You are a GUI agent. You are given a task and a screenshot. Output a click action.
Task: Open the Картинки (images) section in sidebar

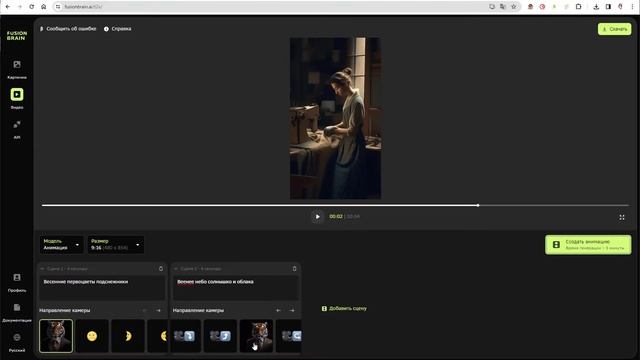coord(17,69)
